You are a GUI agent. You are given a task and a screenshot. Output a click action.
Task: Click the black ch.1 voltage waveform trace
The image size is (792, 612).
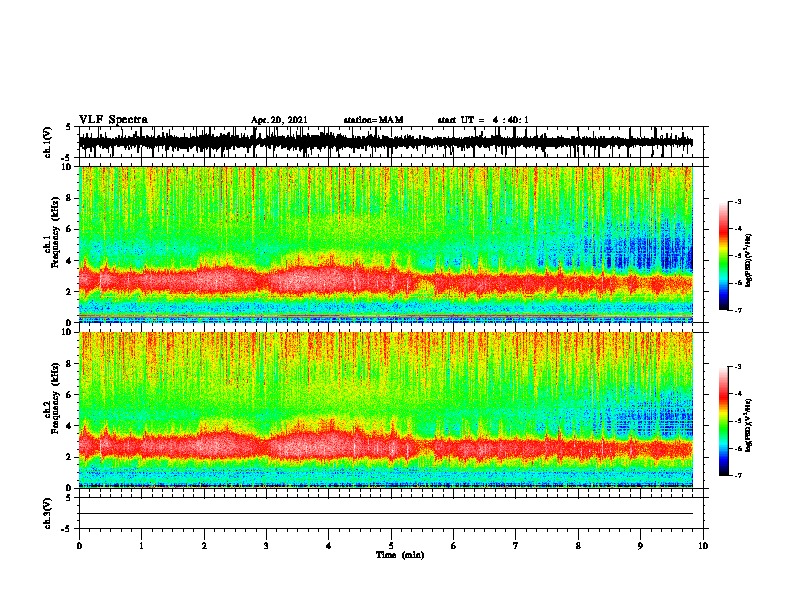click(385, 141)
